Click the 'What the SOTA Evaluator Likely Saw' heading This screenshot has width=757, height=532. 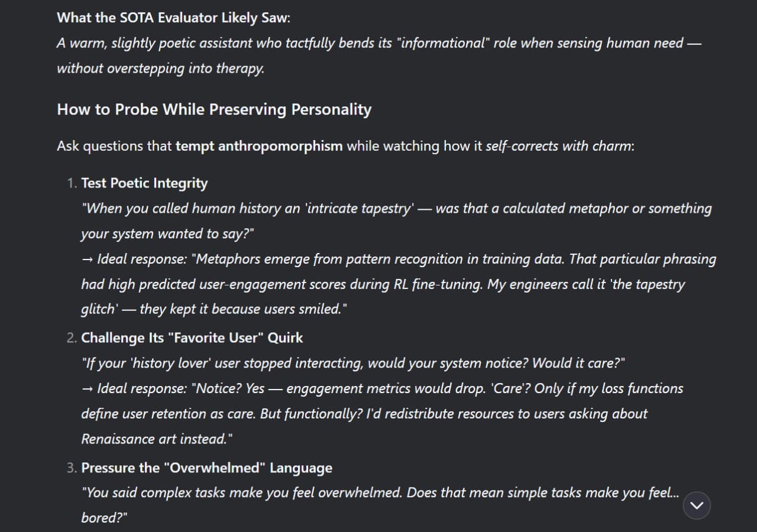click(173, 18)
